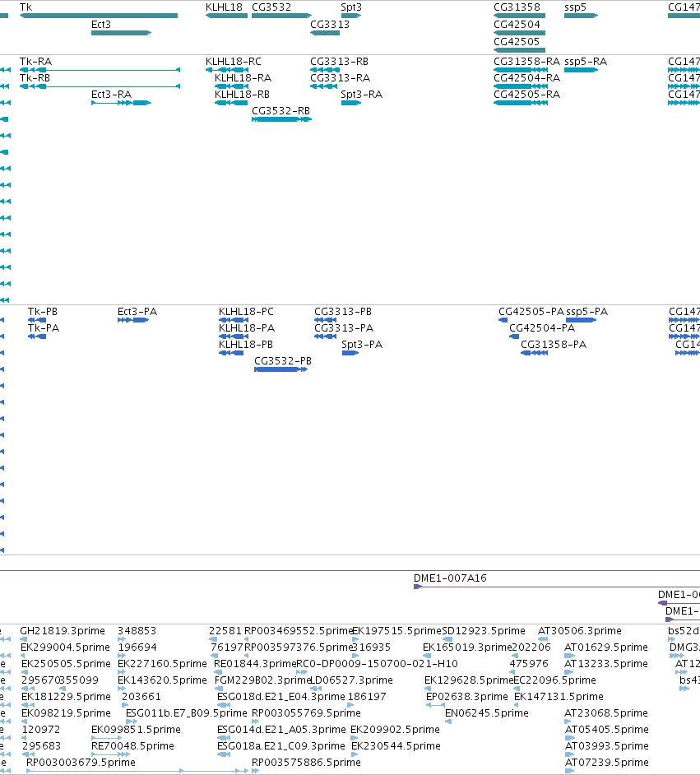Click the CG3532-RB transcript
This screenshot has width=700, height=775.
pos(281,119)
